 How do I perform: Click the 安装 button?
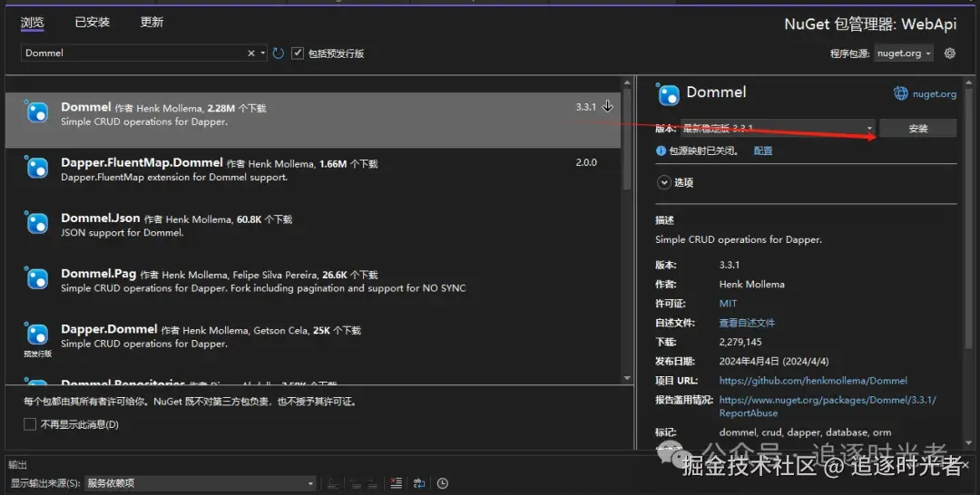[x=918, y=128]
